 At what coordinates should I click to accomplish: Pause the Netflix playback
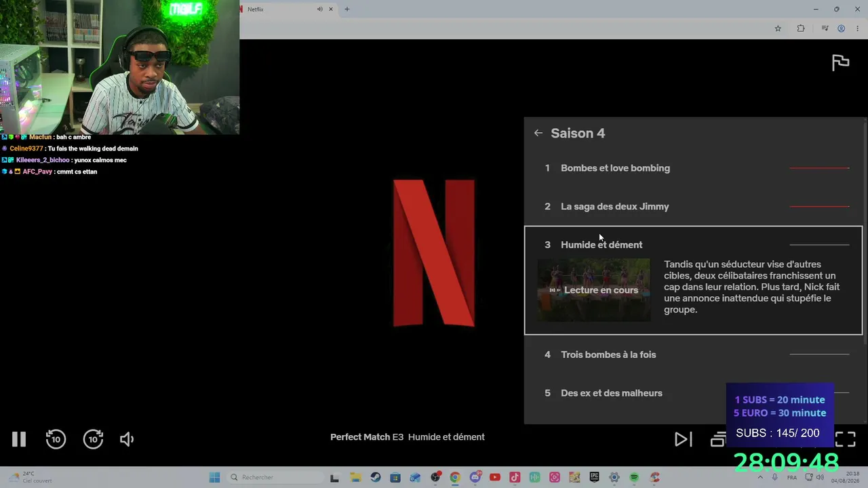click(x=19, y=439)
